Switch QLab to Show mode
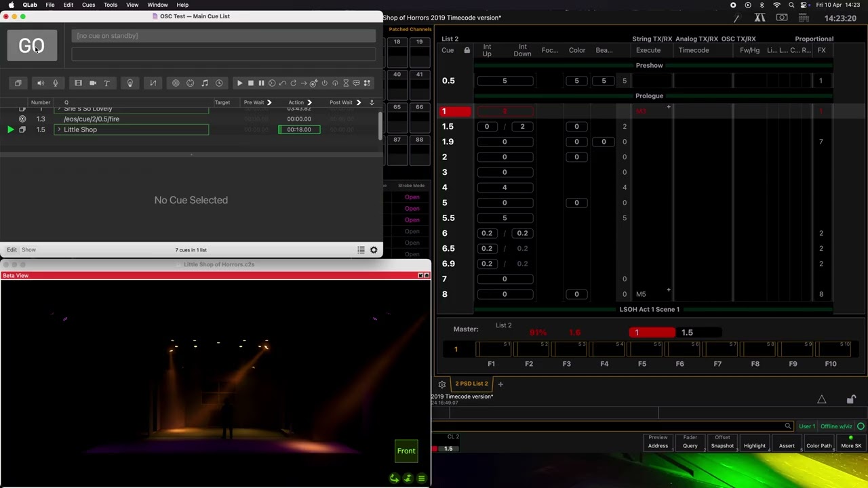The height and width of the screenshot is (488, 868). tap(28, 249)
